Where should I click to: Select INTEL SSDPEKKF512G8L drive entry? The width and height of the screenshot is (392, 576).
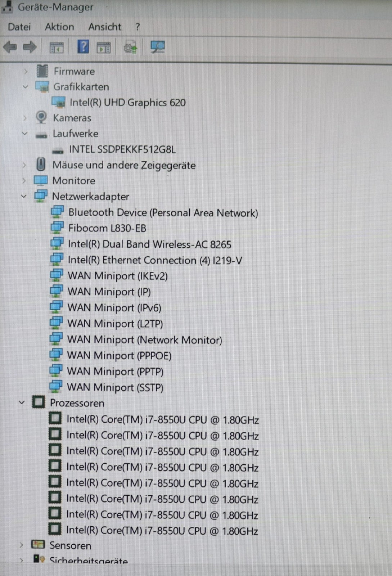coord(122,149)
